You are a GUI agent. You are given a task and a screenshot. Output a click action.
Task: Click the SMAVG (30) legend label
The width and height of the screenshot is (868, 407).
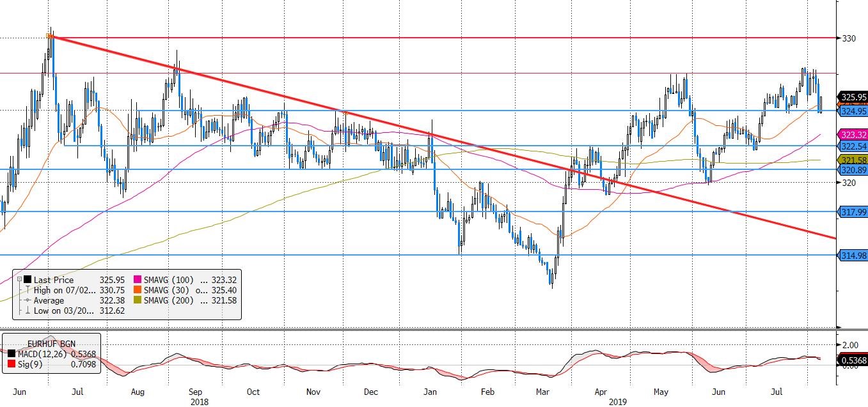[x=166, y=290]
